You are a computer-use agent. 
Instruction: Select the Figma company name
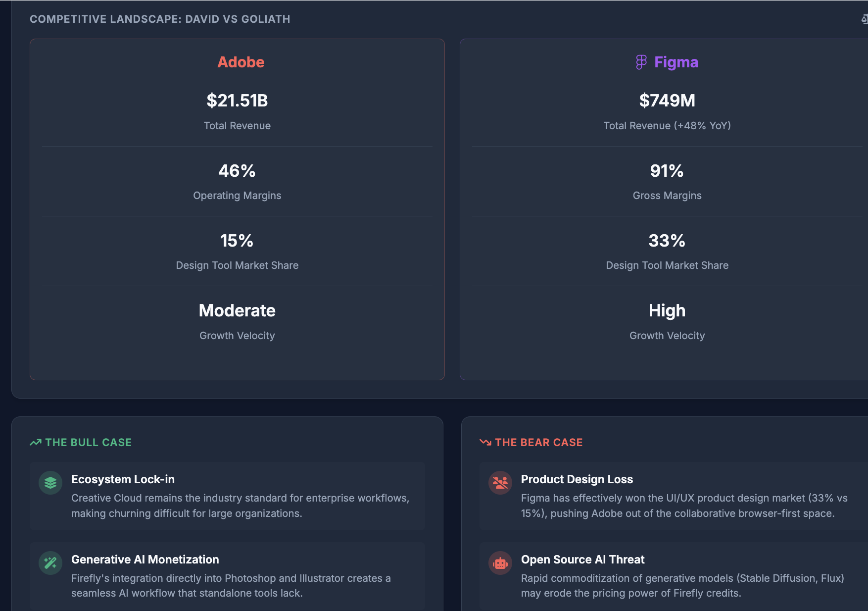coord(676,62)
